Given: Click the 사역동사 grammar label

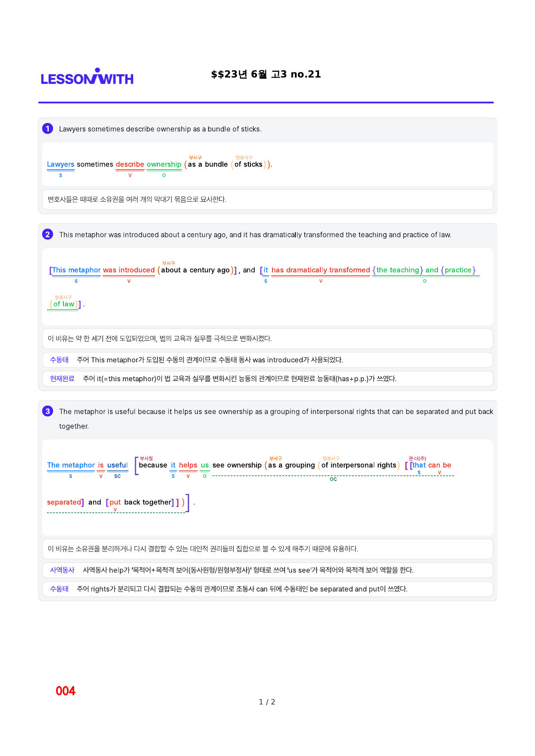Looking at the screenshot, I should coord(62,570).
